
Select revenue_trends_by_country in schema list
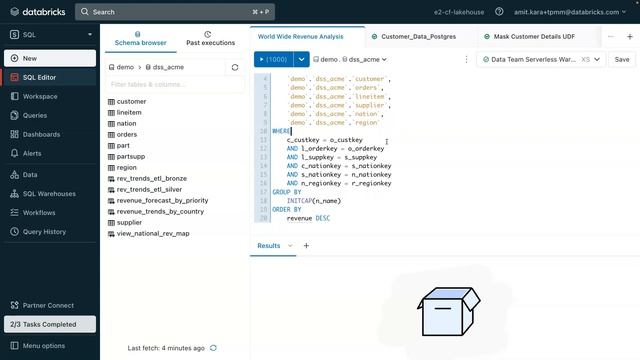pyautogui.click(x=156, y=212)
